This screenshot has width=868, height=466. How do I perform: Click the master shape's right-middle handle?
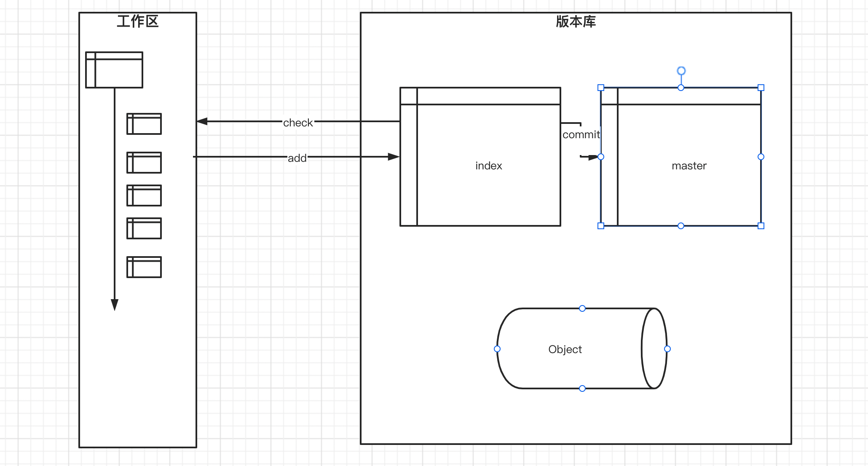761,157
